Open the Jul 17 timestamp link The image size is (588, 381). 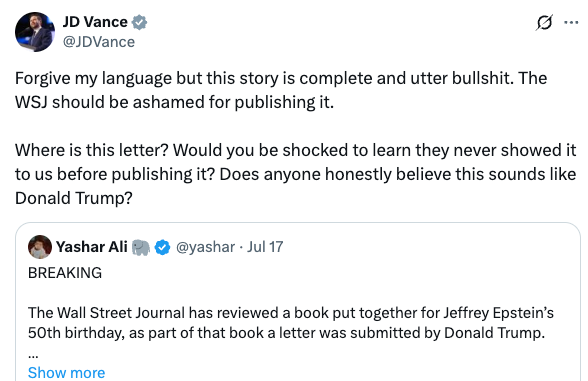265,247
